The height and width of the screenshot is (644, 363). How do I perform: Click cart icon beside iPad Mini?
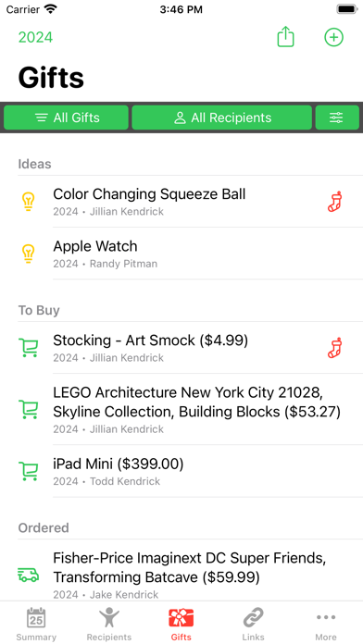(x=29, y=471)
